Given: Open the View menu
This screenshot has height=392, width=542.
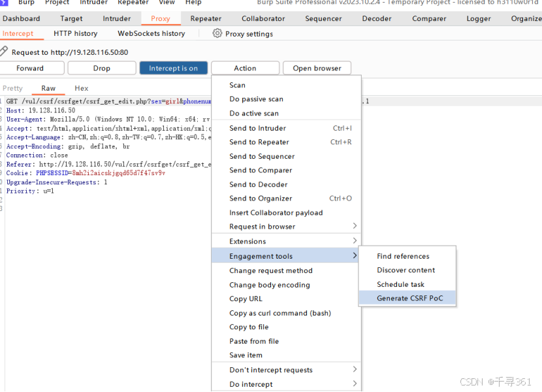Looking at the screenshot, I should coord(167,3).
